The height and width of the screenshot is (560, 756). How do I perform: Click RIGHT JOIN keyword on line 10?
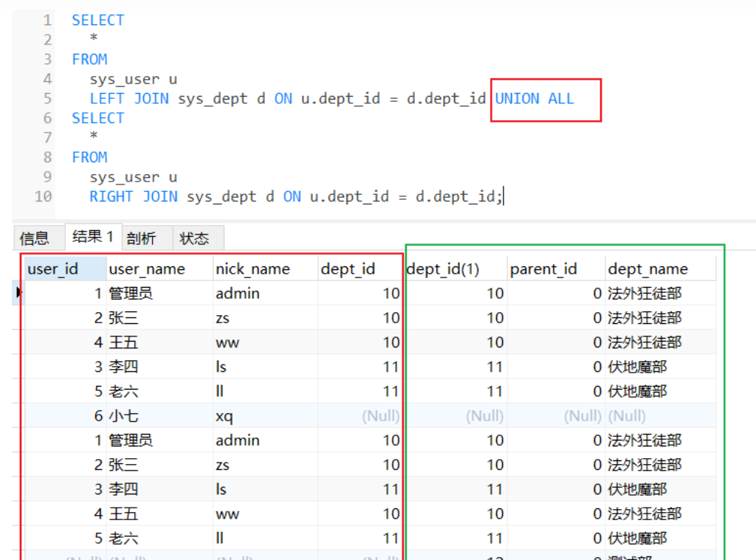click(x=134, y=196)
